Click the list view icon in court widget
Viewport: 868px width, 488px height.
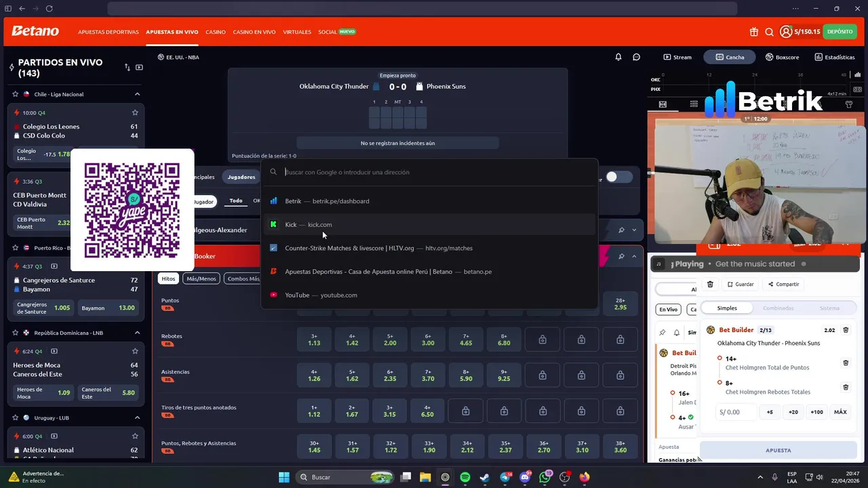coord(694,104)
